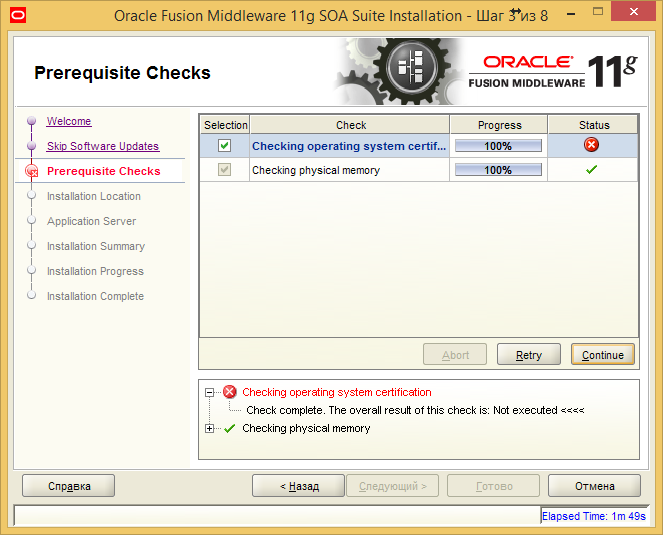
Task: Click the Abort button
Action: pyautogui.click(x=455, y=354)
